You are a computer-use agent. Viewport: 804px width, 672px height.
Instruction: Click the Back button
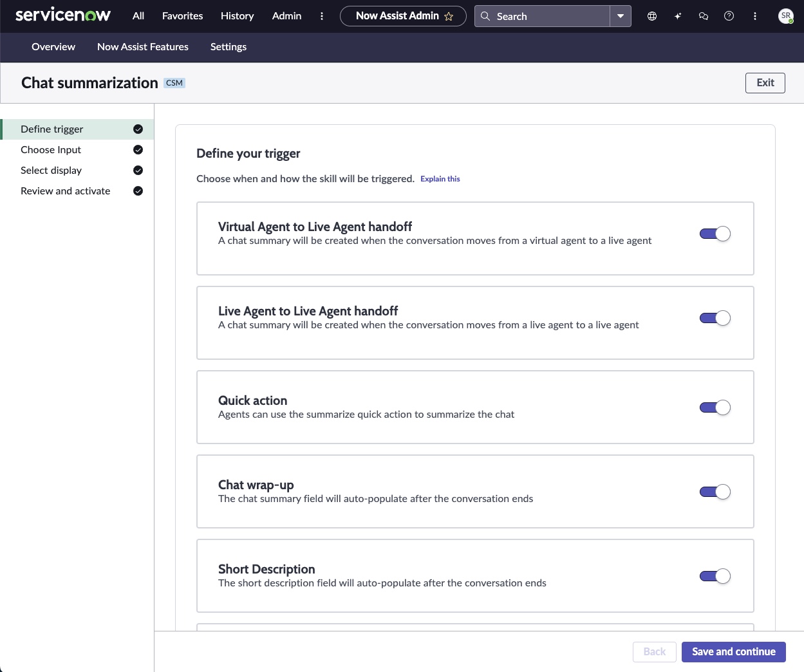(655, 652)
